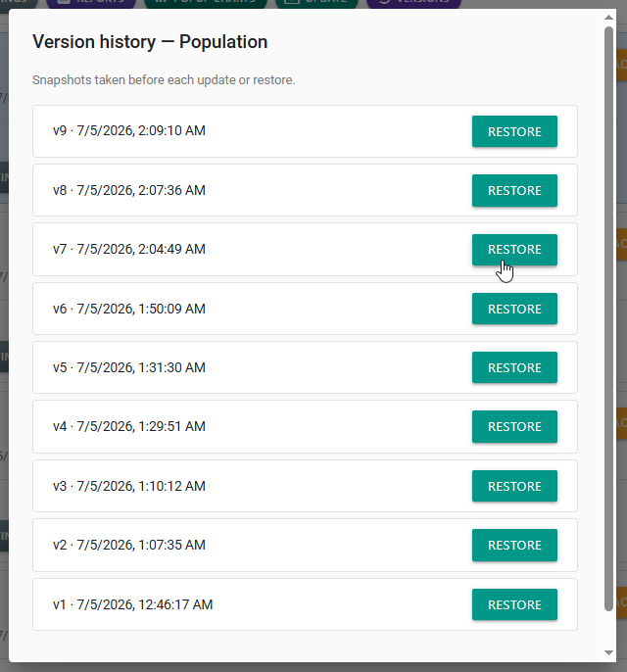Image resolution: width=627 pixels, height=672 pixels.
Task: Restore version v1 snapshot
Action: (x=514, y=604)
